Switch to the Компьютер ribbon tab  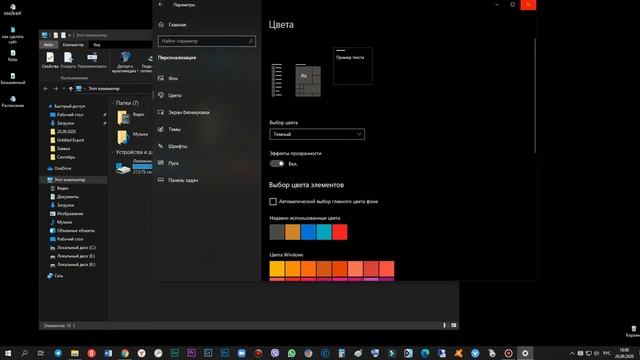click(x=73, y=44)
